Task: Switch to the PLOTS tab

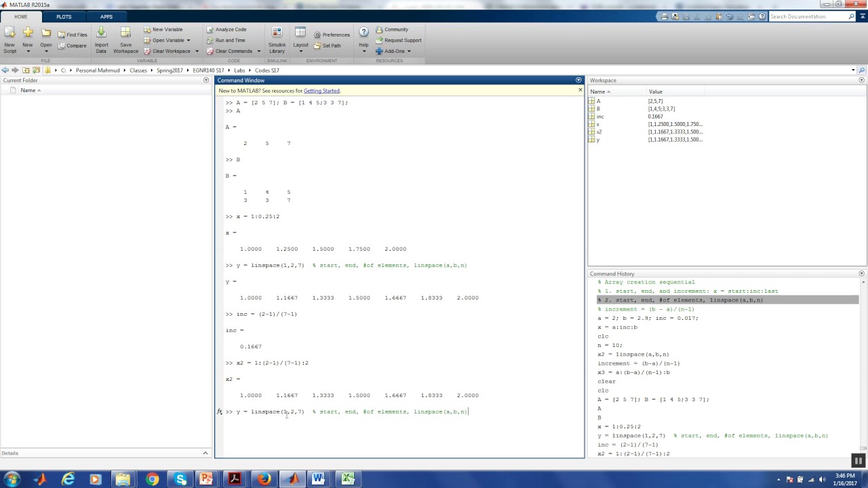Action: tap(64, 16)
